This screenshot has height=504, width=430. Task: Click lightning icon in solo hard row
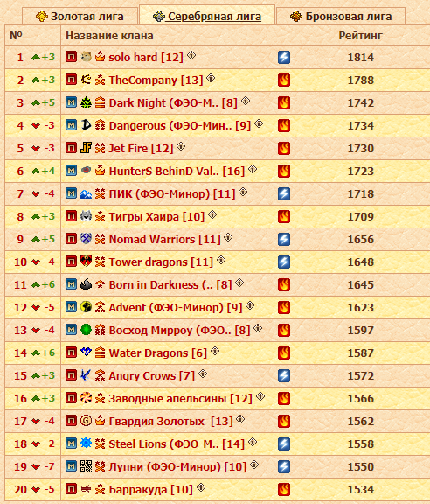pos(284,58)
